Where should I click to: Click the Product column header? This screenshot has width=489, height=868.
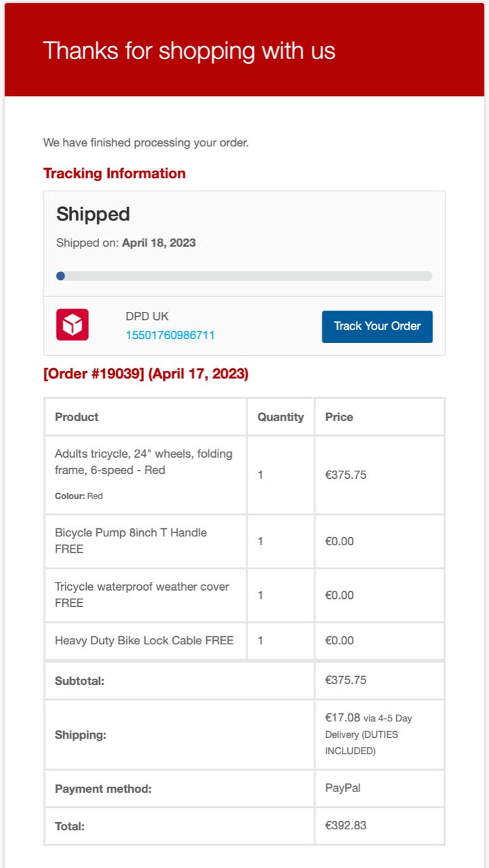click(77, 417)
